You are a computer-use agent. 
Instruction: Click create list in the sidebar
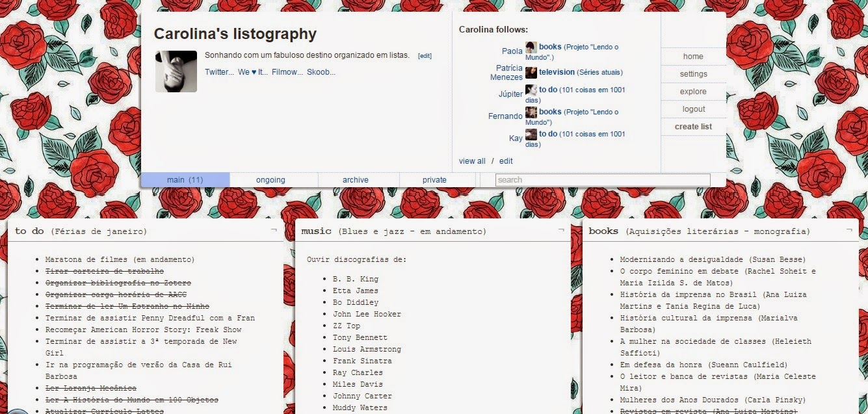click(x=693, y=126)
